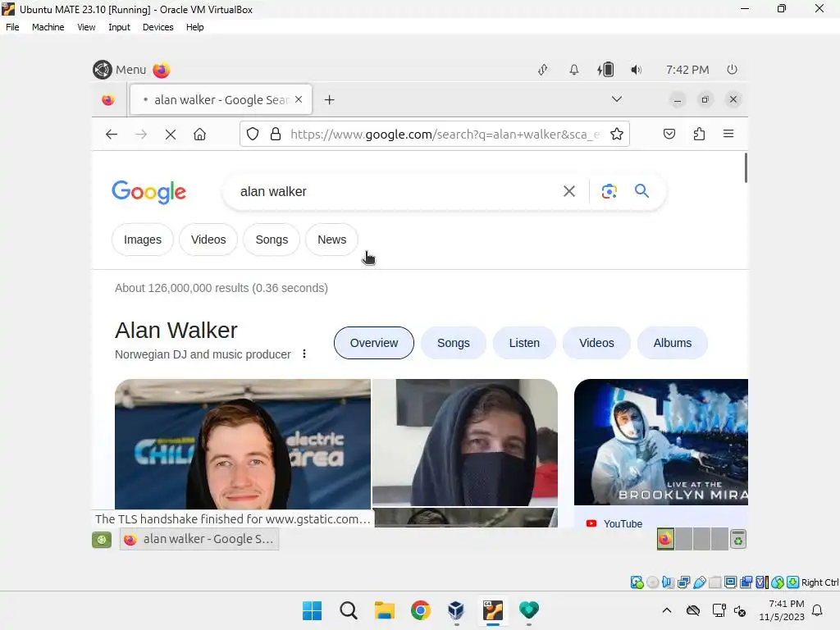Open the Ubuntu MATE Menu button

tap(120, 70)
